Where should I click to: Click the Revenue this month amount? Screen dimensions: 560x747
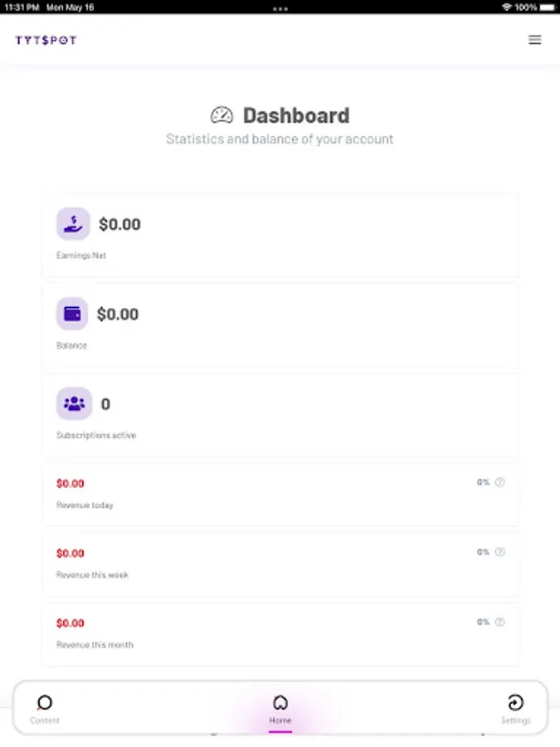tap(71, 623)
